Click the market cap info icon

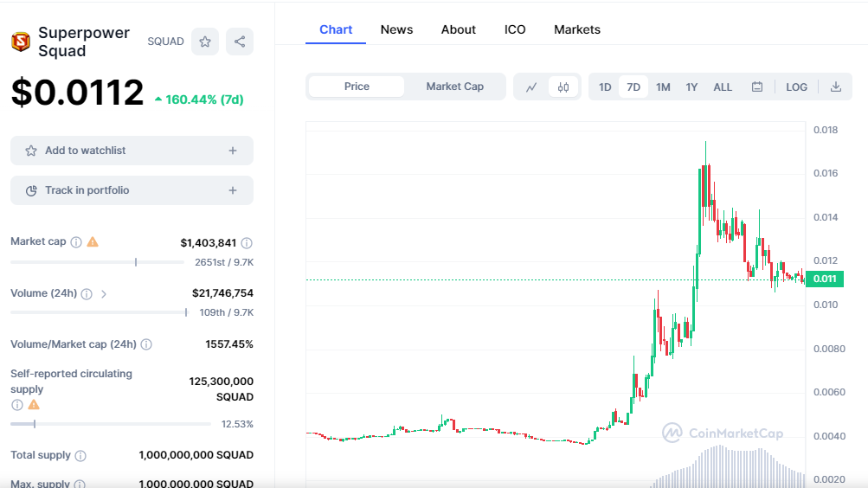point(76,241)
